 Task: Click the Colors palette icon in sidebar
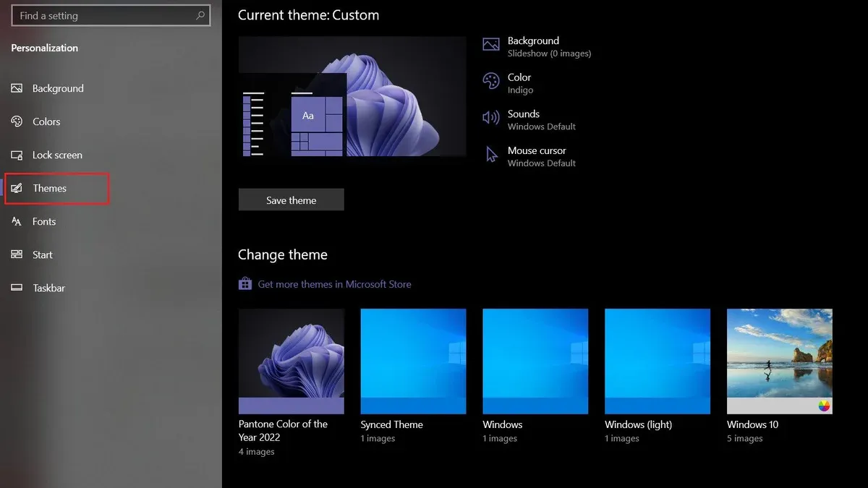coord(17,121)
